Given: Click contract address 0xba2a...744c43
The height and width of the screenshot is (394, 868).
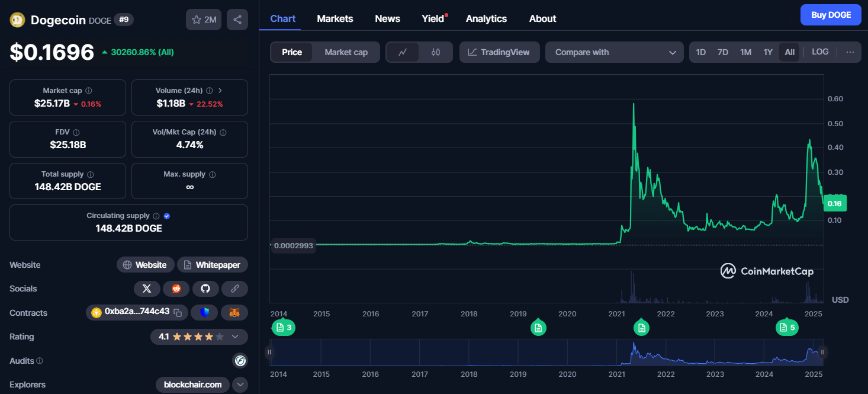Looking at the screenshot, I should click(137, 312).
